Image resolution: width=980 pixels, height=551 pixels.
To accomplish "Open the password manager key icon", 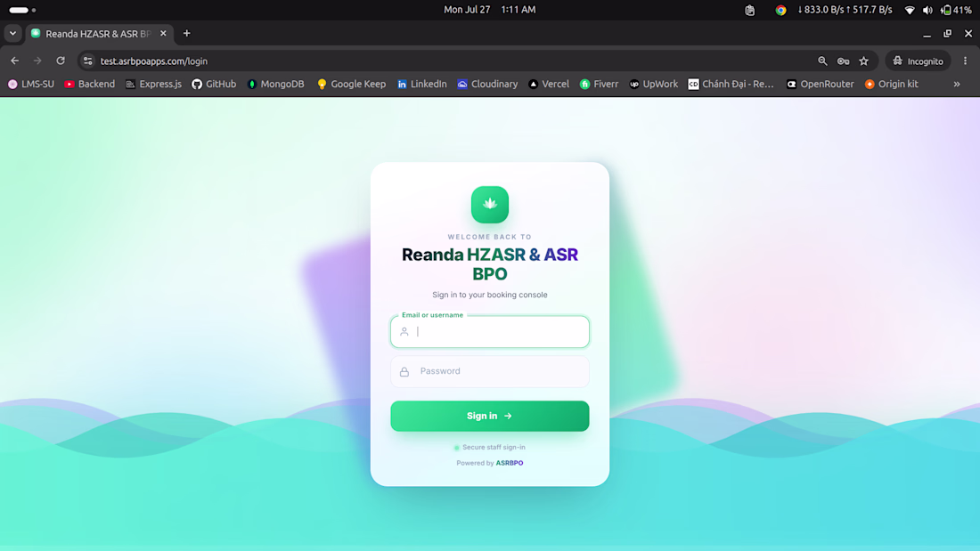I will pyautogui.click(x=843, y=61).
